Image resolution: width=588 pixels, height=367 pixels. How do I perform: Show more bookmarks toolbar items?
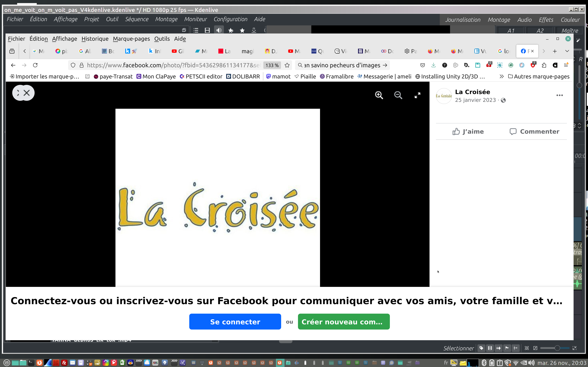coord(501,76)
